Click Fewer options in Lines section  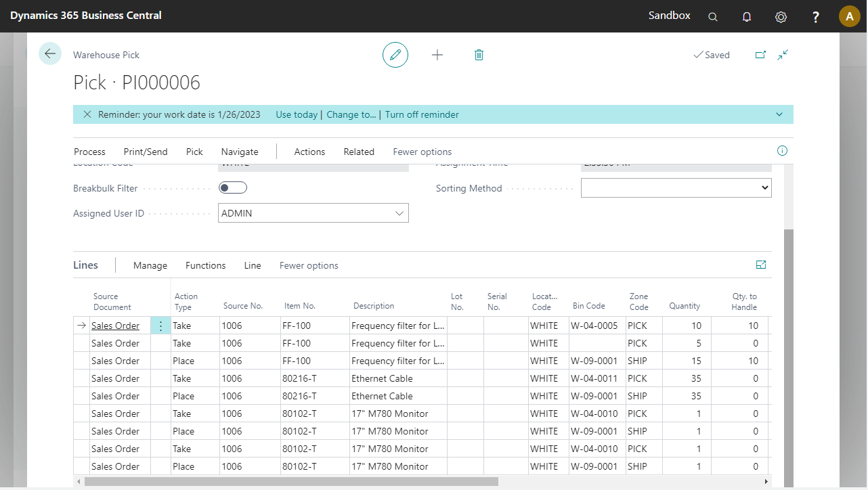[309, 265]
